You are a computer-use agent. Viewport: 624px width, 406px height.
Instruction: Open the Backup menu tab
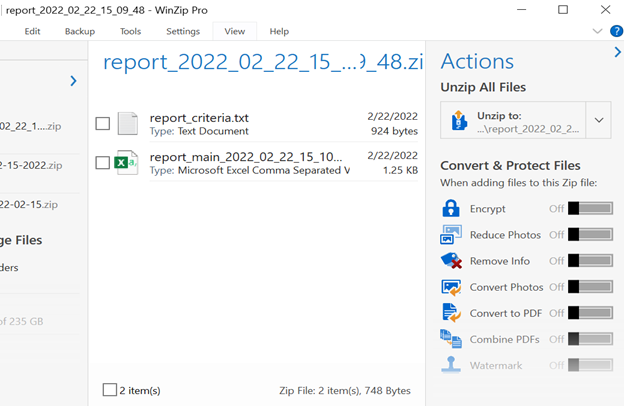pyautogui.click(x=80, y=31)
